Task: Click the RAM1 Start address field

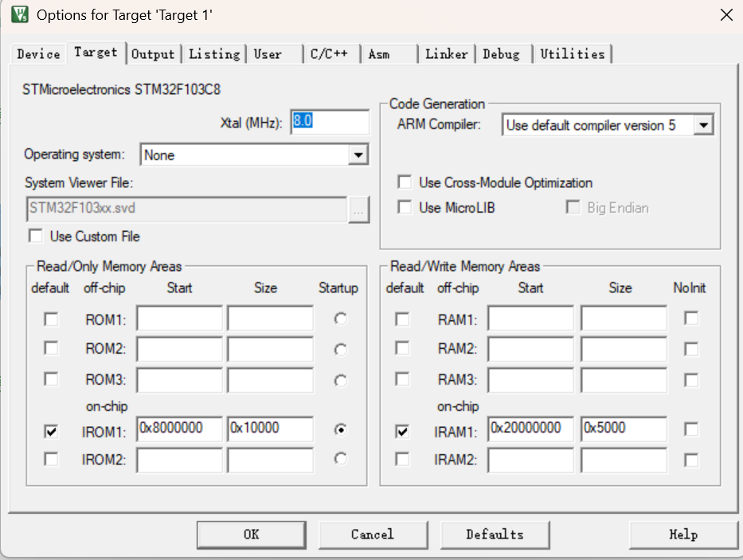Action: pyautogui.click(x=531, y=318)
